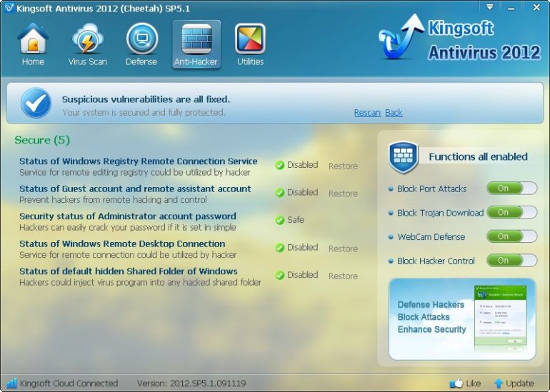Click the Update arrow icon

tap(498, 383)
